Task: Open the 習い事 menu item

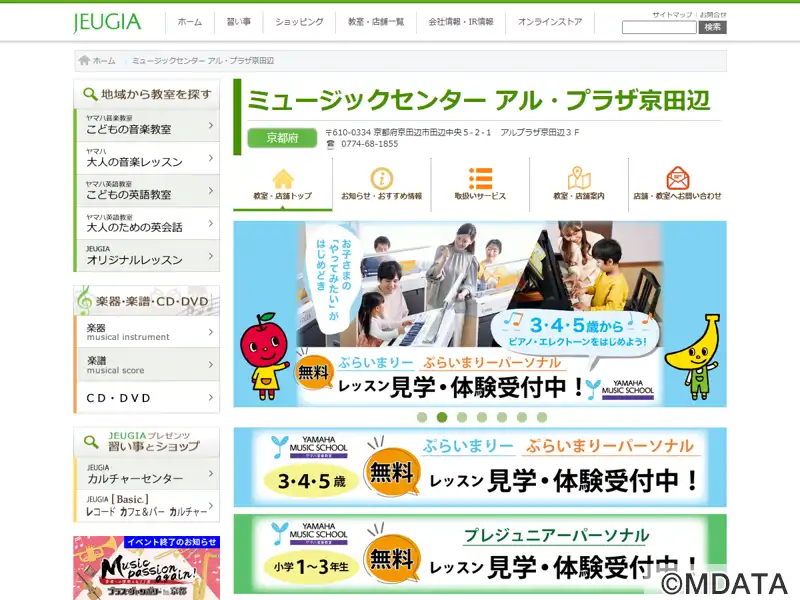Action: [x=239, y=22]
